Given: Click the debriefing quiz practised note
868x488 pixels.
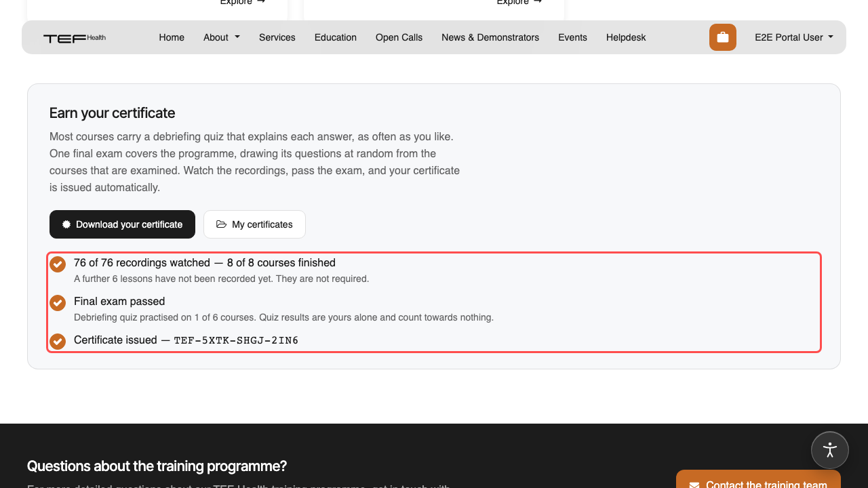Looking at the screenshot, I should (283, 317).
